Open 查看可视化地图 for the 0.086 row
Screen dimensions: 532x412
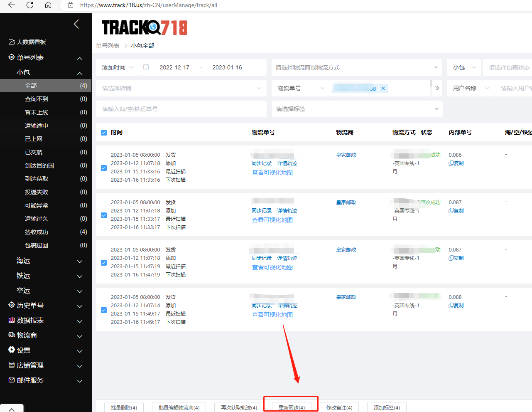click(272, 173)
